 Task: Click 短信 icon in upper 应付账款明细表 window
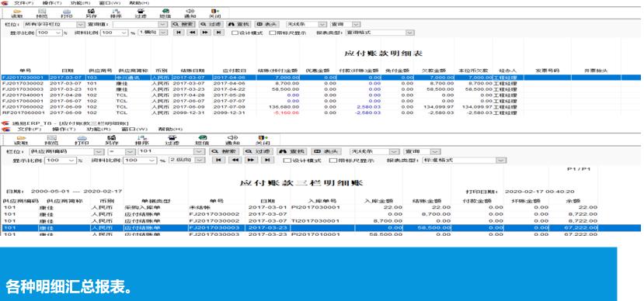coord(165,13)
